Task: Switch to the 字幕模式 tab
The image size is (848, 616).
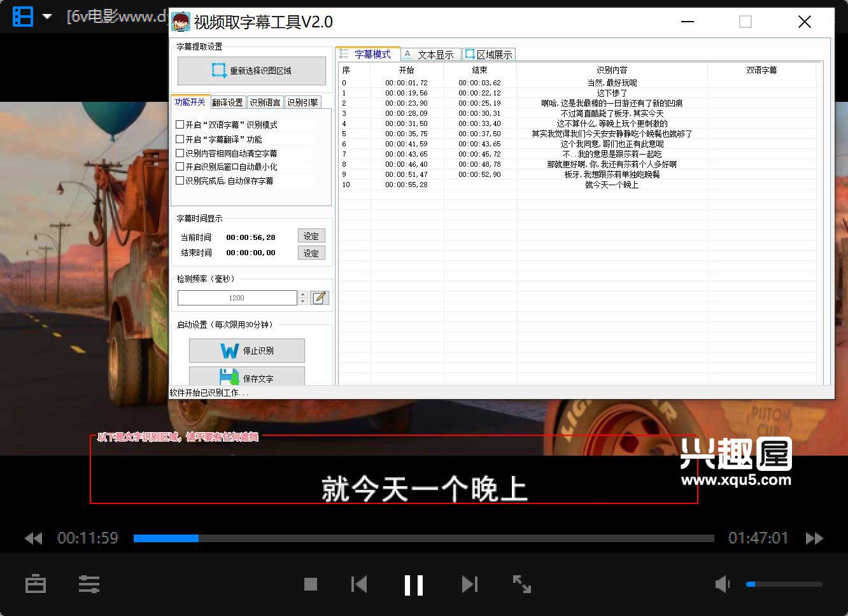Action: (367, 54)
